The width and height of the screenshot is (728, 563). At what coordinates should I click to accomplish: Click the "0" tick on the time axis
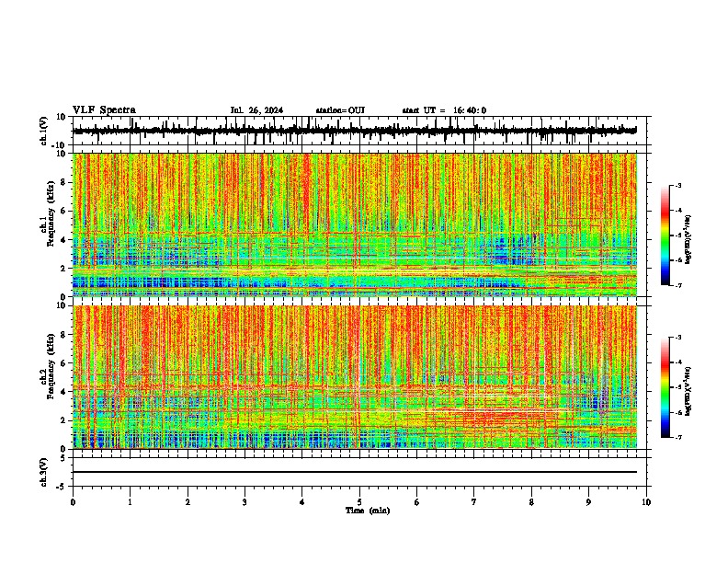[x=73, y=502]
